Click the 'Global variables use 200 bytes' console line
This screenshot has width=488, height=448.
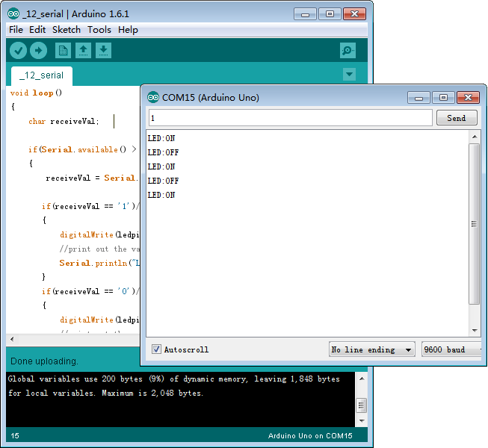[174, 379]
